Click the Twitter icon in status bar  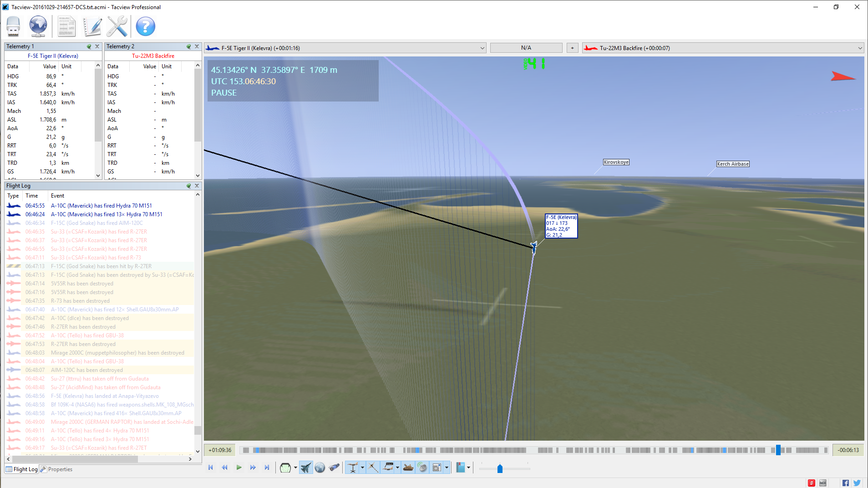pos(857,483)
